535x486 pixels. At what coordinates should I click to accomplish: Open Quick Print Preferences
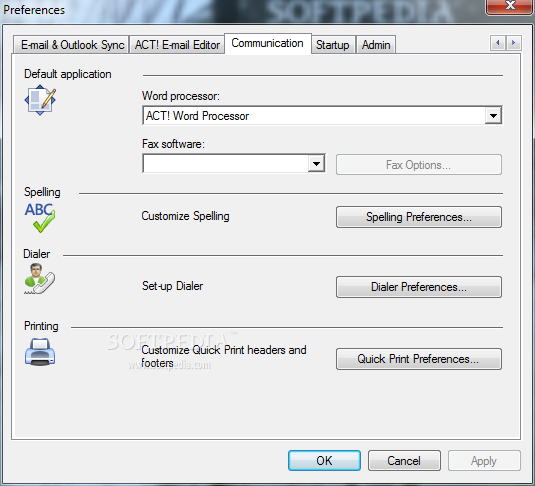tap(419, 359)
